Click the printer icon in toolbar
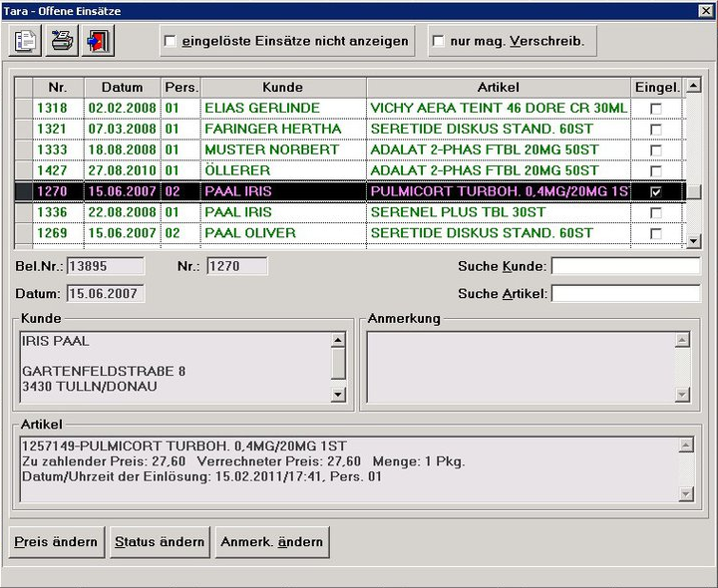This screenshot has width=718, height=588. coord(63,41)
